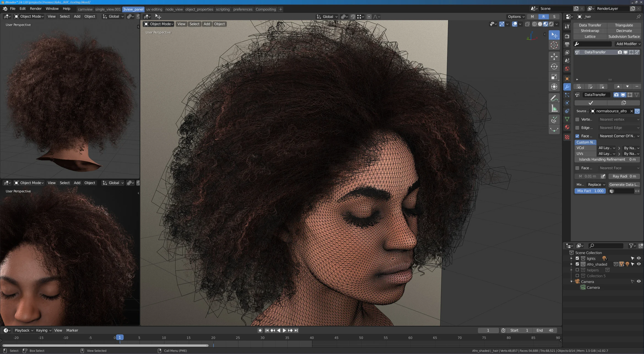644x354 pixels.
Task: Adjust the Mix Factor slider
Action: (x=590, y=191)
